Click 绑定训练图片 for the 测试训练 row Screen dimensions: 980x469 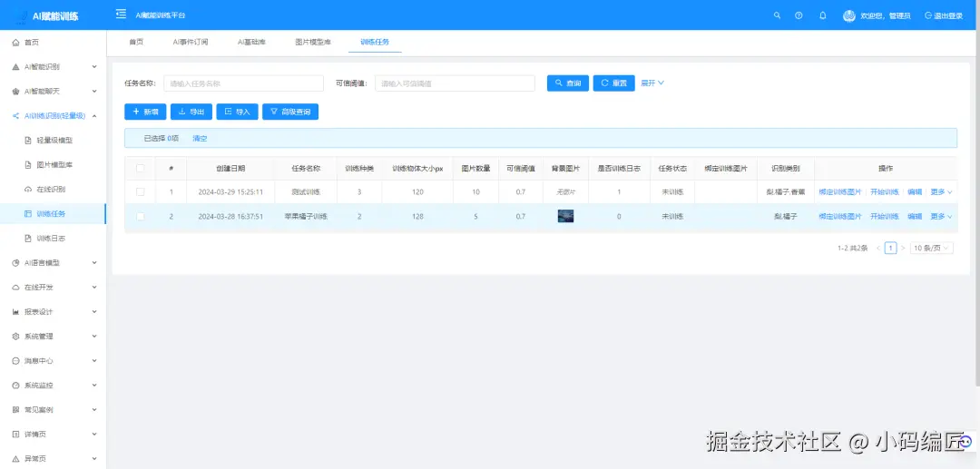pyautogui.click(x=840, y=192)
